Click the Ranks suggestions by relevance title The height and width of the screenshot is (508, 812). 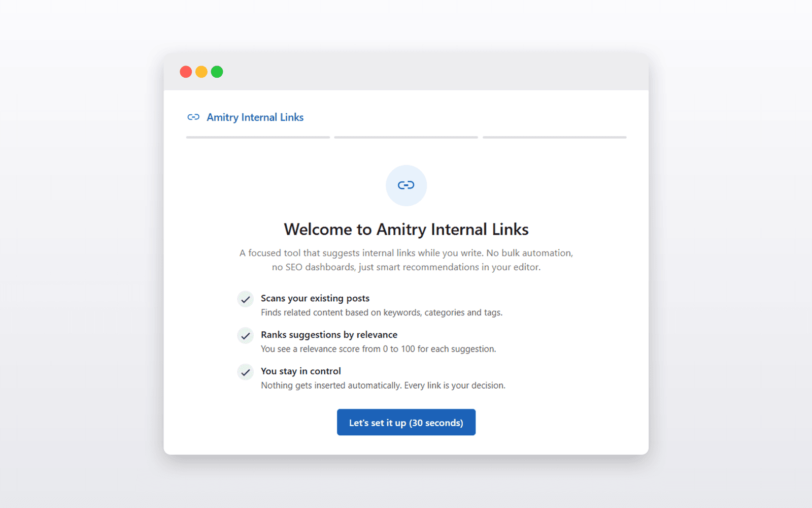pyautogui.click(x=329, y=335)
